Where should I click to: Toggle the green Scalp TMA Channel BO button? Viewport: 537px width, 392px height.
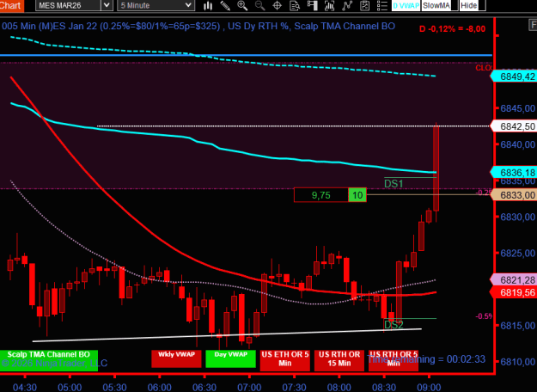pos(49,360)
